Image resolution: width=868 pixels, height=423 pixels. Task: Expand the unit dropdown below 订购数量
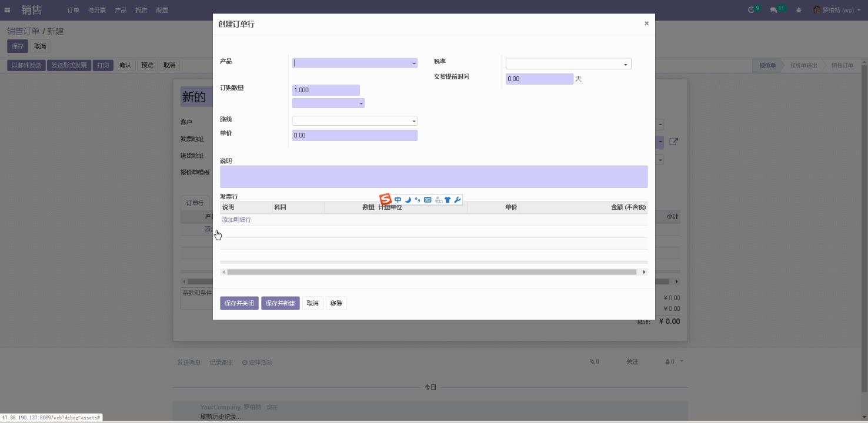coord(361,103)
